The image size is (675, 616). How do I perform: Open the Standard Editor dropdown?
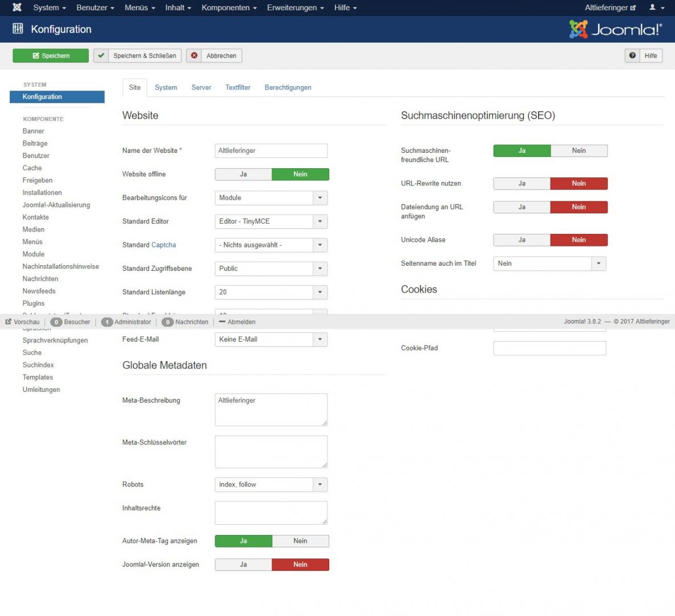[x=271, y=221]
